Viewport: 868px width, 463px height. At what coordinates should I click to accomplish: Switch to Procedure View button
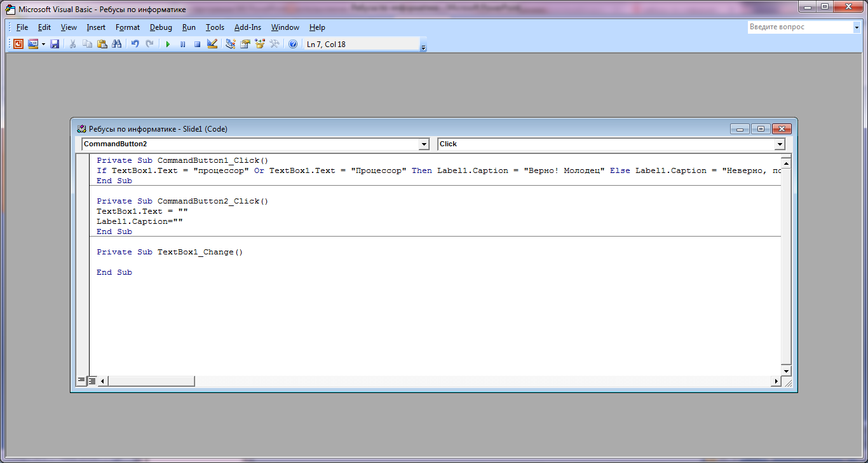(81, 380)
